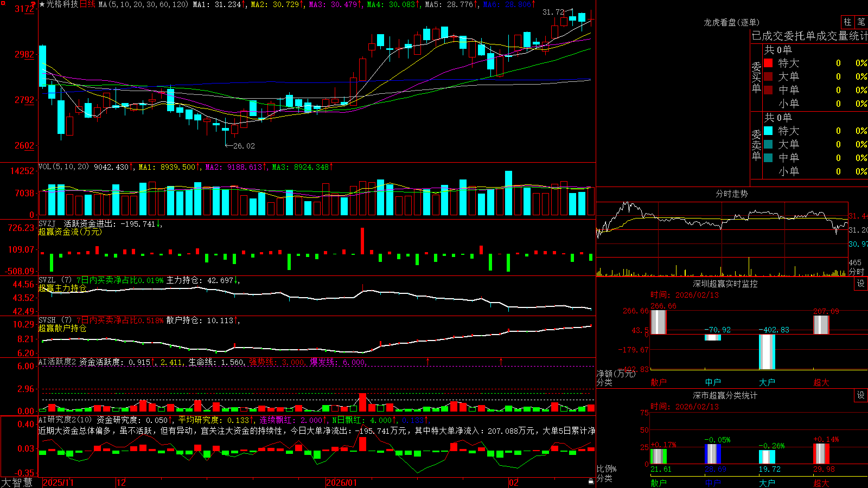Screen dimensions: 868x488
Task: Click the 强势线: 3.000 label
Action: [277, 362]
